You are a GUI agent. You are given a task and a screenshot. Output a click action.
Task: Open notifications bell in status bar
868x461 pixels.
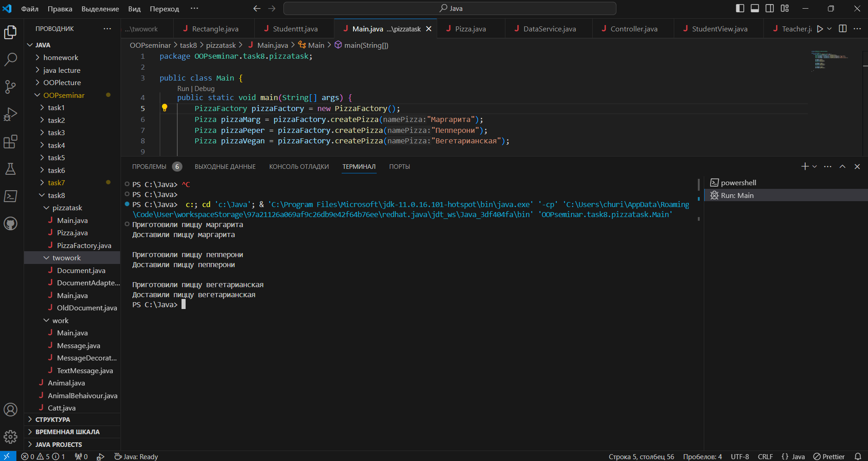tap(858, 456)
